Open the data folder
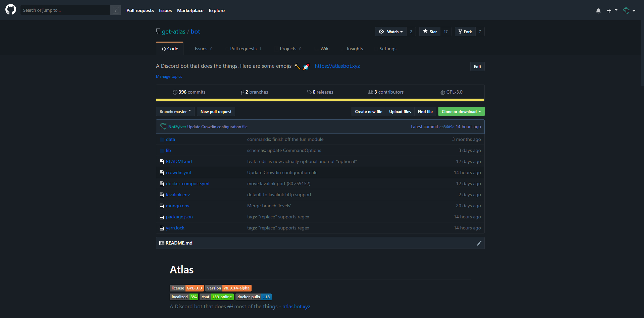 pyautogui.click(x=170, y=139)
